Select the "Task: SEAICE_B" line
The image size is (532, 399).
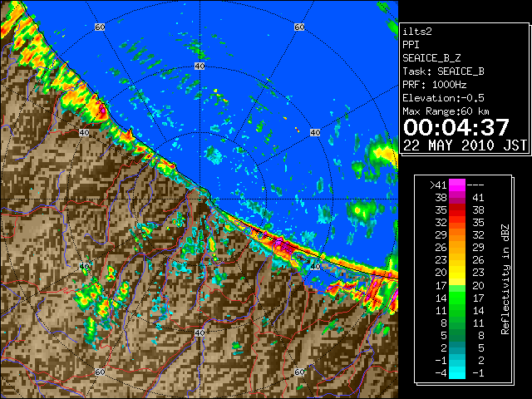pyautogui.click(x=443, y=71)
